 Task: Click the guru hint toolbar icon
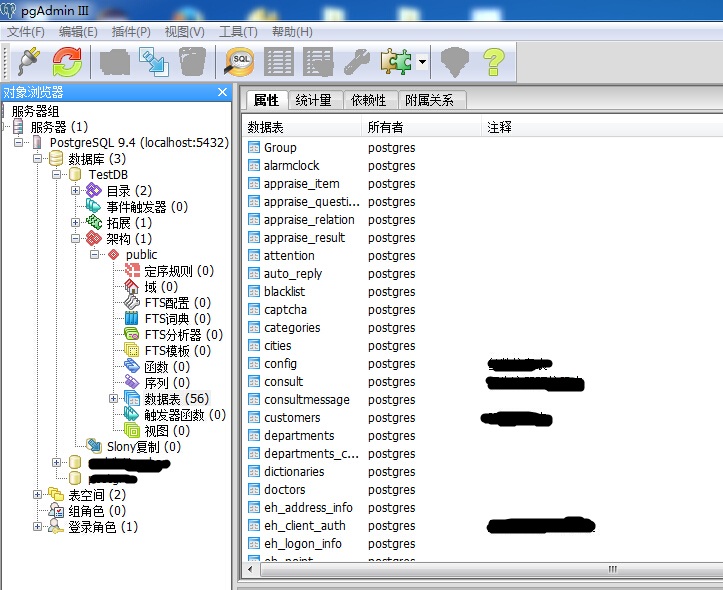pos(455,62)
